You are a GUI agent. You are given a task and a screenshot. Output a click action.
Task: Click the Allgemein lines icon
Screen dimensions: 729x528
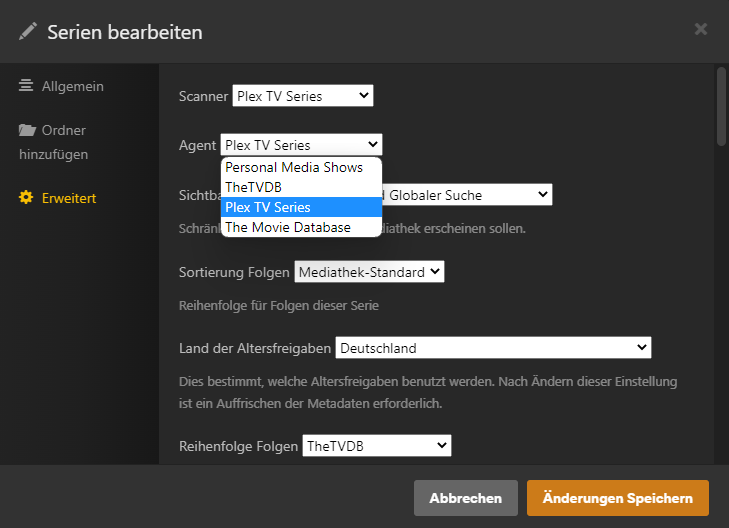point(26,86)
